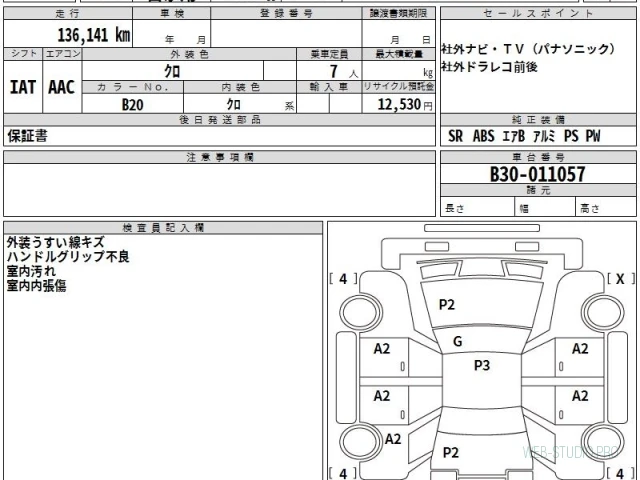Select the アルミ equipment code
640x480 pixels.
tap(544, 136)
